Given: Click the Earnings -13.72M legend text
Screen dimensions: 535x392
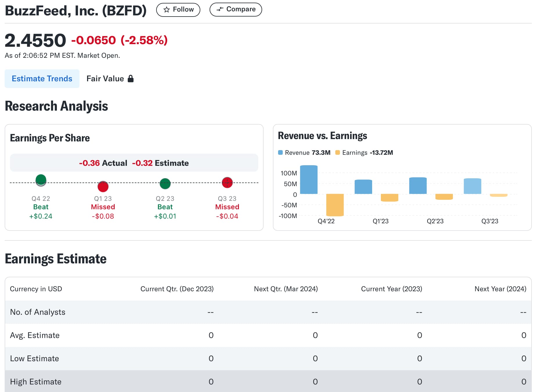Looking at the screenshot, I should [368, 152].
